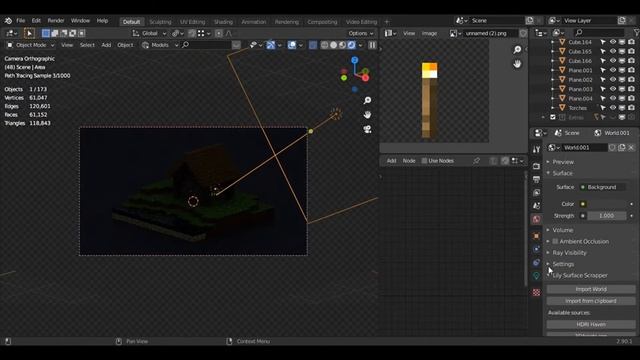Open the Options dropdown in viewport header
Viewport: 640px width, 360px height.
tap(361, 33)
